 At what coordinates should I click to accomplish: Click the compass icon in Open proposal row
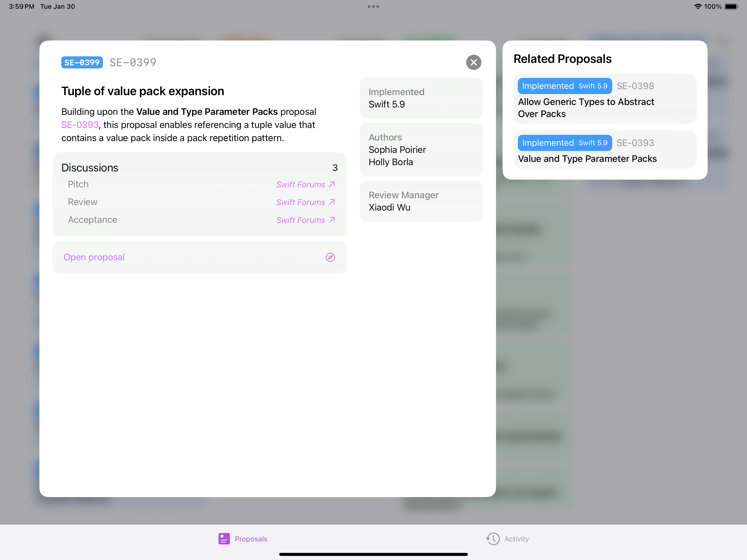330,257
